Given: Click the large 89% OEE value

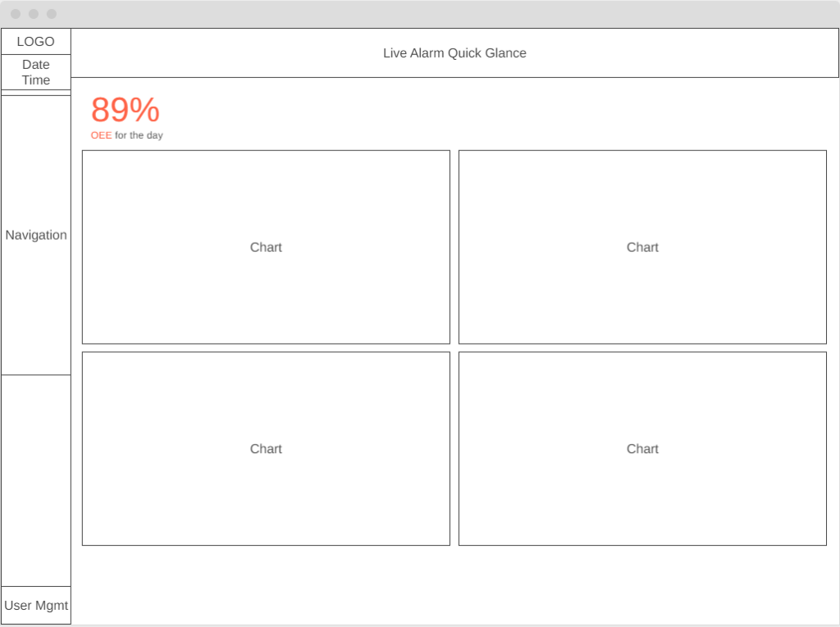Looking at the screenshot, I should 125,110.
